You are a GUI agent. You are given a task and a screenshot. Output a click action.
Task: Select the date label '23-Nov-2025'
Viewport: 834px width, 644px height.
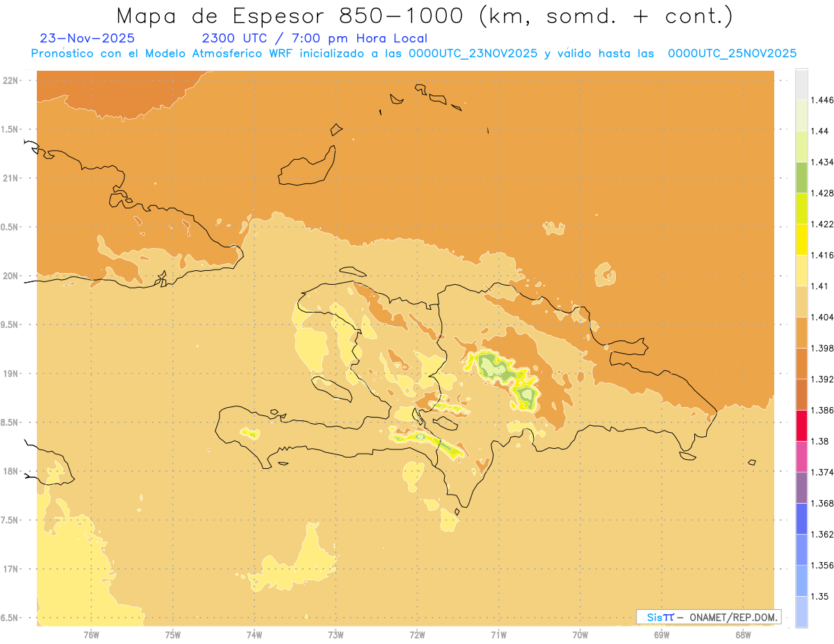[x=88, y=38]
